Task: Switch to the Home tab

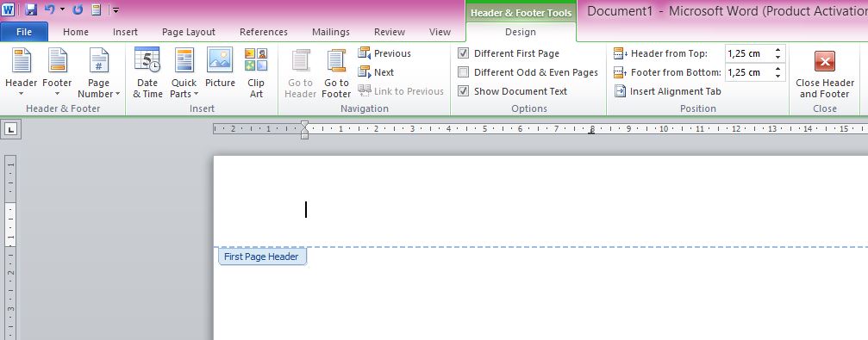Action: (x=76, y=32)
